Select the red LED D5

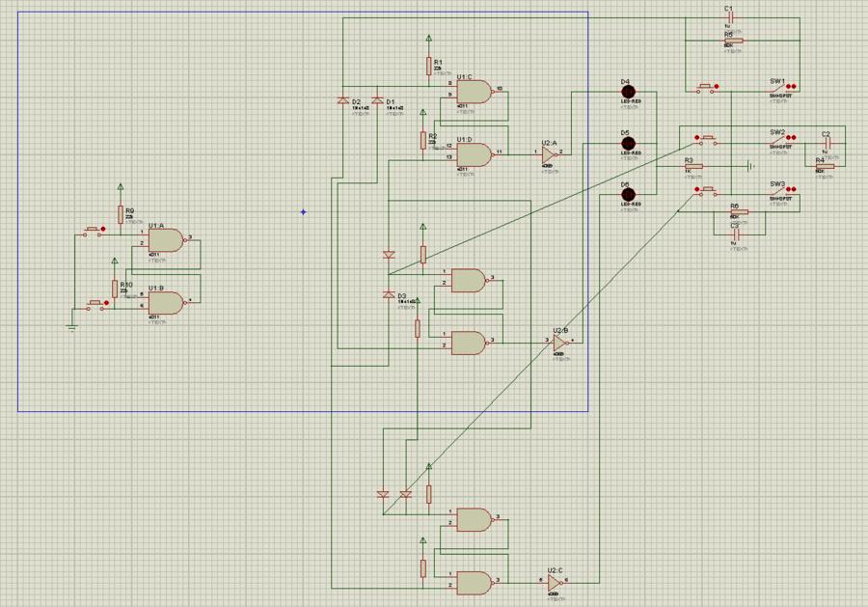point(628,143)
